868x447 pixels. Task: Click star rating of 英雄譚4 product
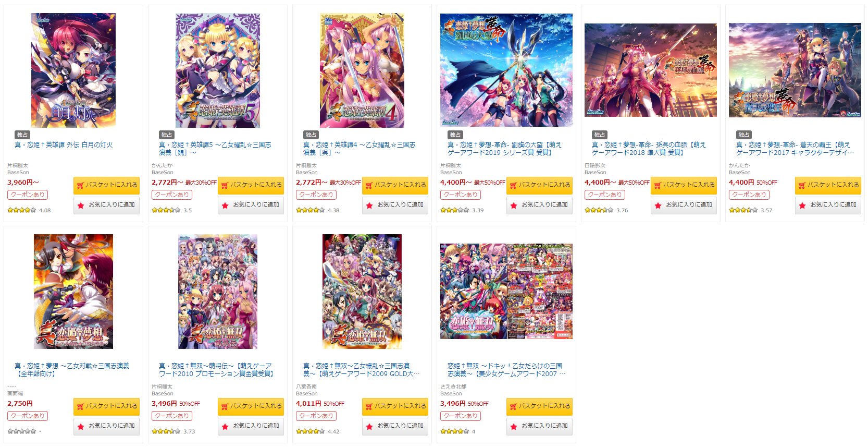tap(311, 210)
